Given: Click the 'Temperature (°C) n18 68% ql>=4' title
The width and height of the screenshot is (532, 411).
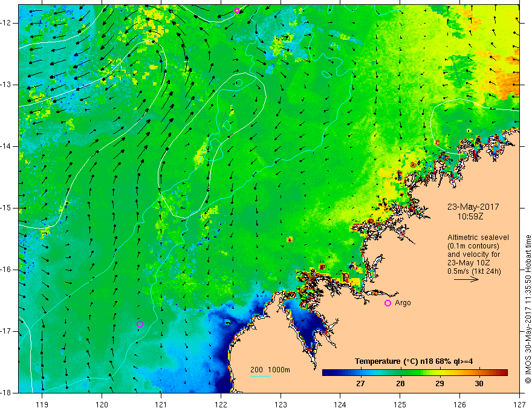Looking at the screenshot, I should 414,361.
